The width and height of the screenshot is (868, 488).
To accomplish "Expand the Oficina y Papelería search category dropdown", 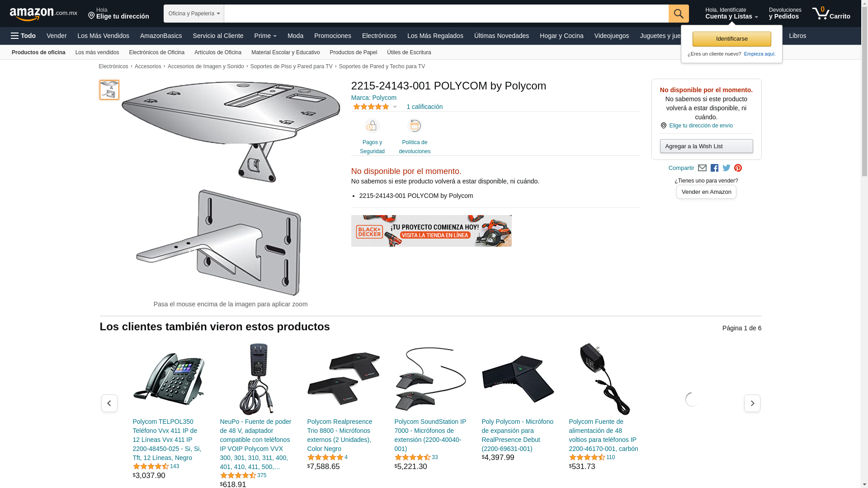I will tap(194, 14).
